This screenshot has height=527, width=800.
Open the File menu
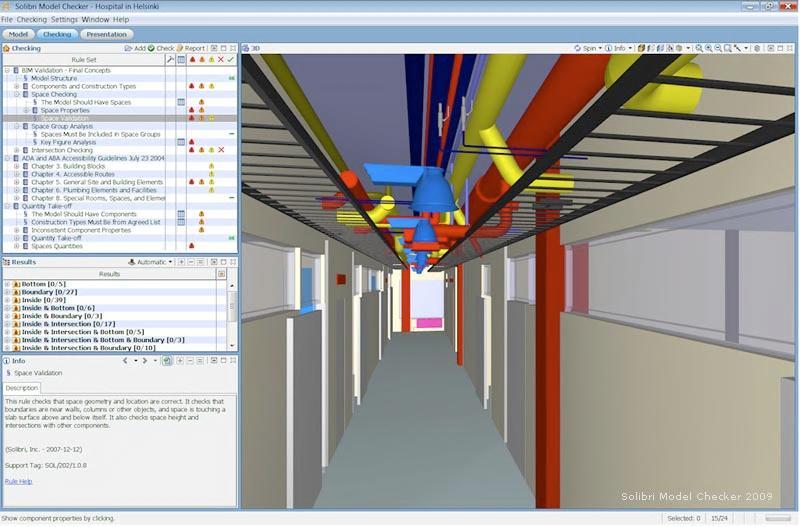tap(7, 19)
